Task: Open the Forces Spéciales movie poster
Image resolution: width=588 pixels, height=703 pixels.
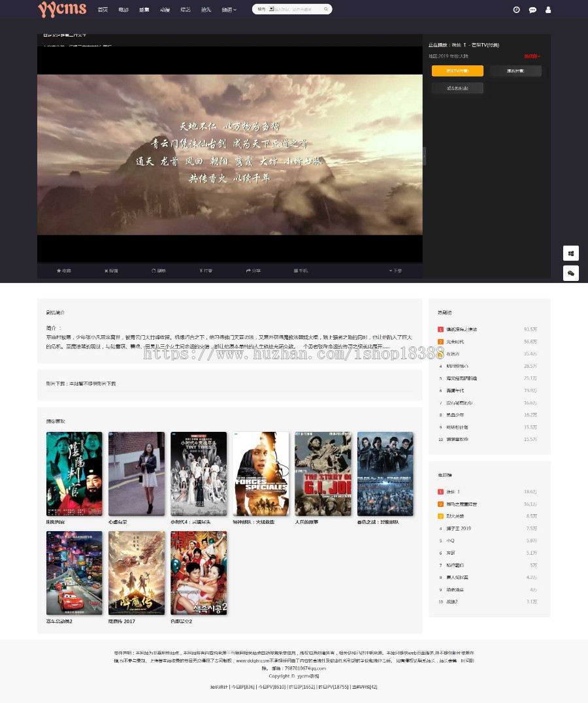Action: [x=261, y=474]
